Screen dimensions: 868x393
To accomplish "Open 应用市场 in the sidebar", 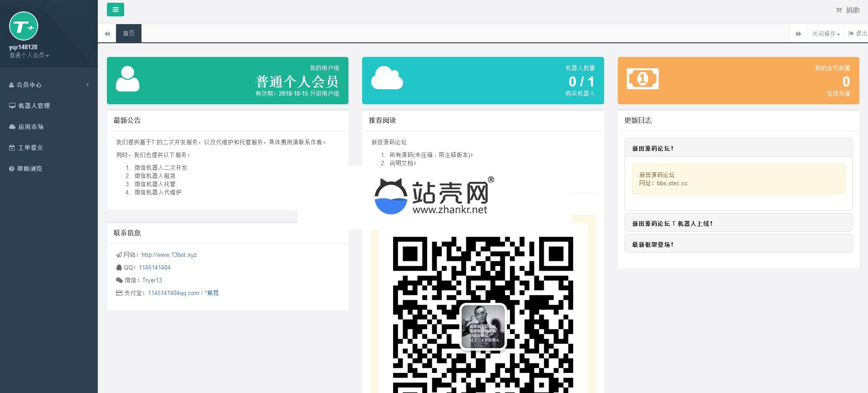I will tap(49, 127).
